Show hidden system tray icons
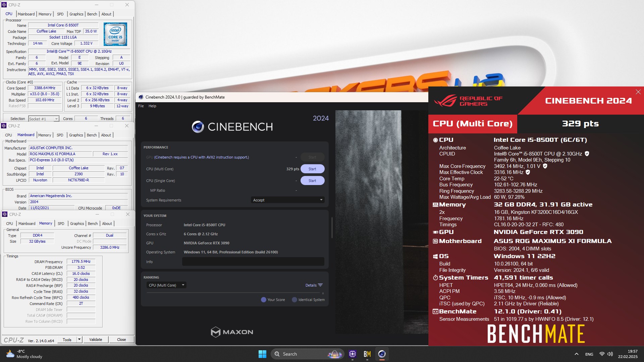644x362 pixels. (x=576, y=354)
